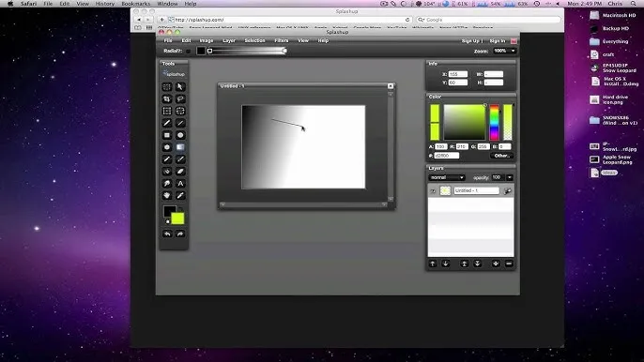Open the layer blend mode 'normal' dropdown

(447, 177)
